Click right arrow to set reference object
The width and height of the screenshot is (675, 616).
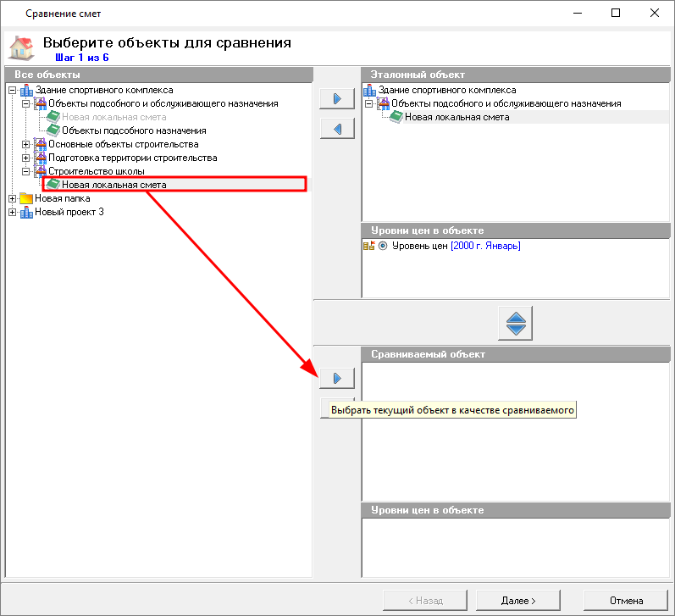(x=336, y=99)
